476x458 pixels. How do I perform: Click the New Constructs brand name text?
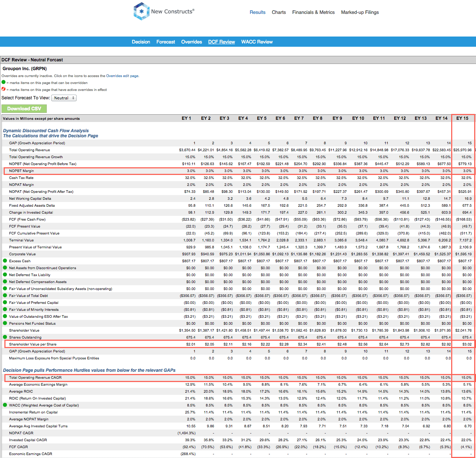[x=173, y=11]
